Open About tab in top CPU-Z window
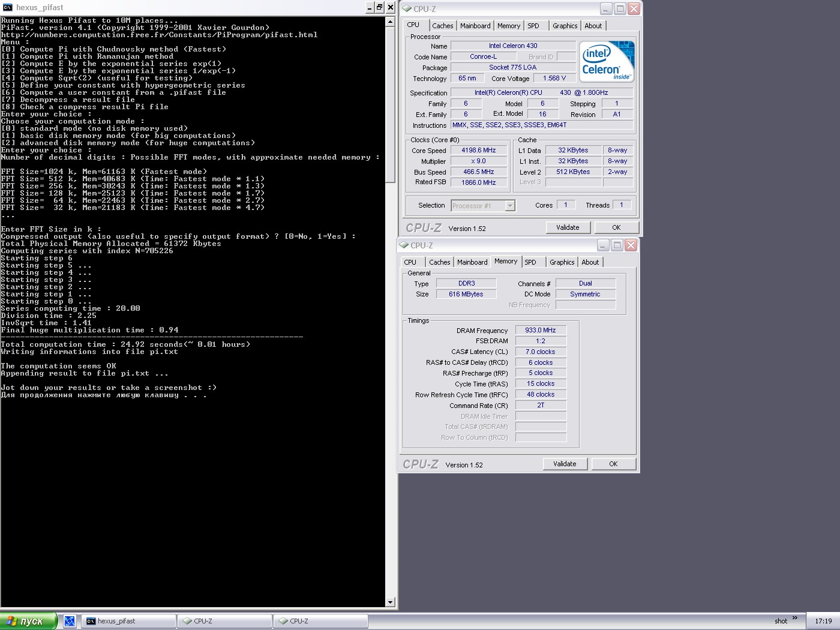Image resolution: width=840 pixels, height=630 pixels. tap(593, 26)
